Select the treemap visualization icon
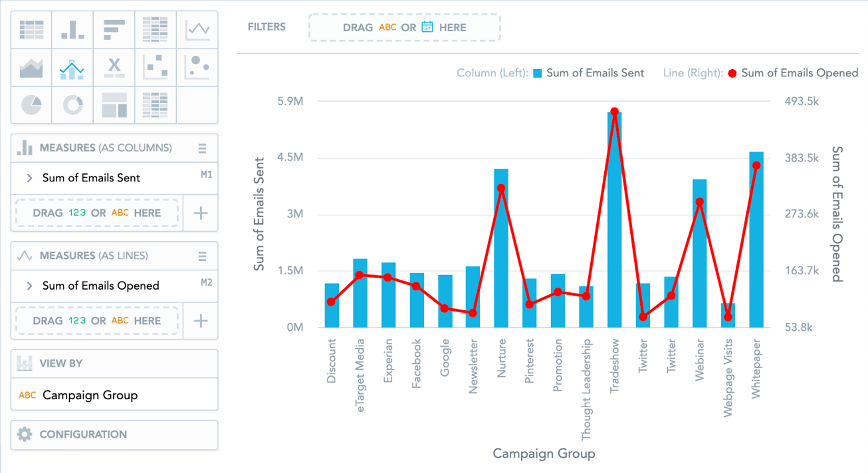The image size is (868, 473). point(114,105)
